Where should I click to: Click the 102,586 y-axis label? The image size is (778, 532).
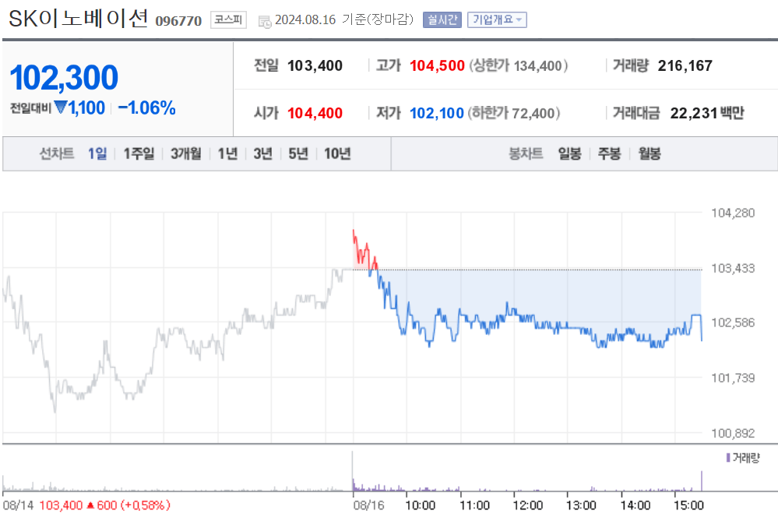[x=733, y=322]
